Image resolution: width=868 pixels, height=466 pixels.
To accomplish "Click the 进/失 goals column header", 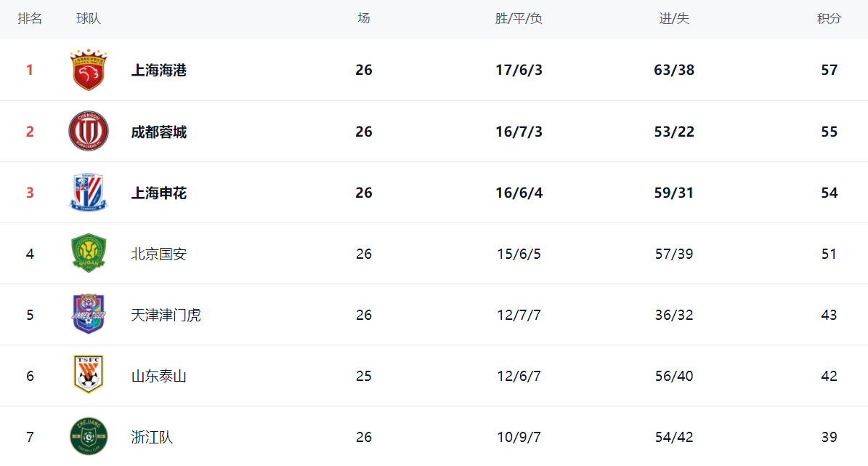I will click(x=673, y=19).
